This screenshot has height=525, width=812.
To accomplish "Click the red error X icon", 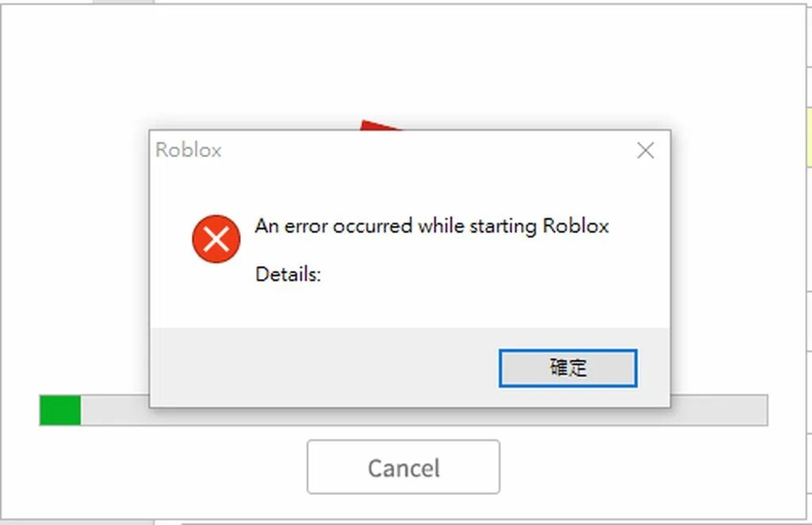I will (x=216, y=240).
